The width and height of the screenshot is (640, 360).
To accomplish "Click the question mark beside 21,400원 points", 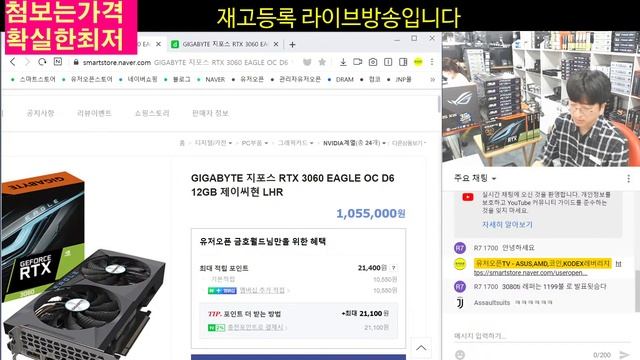I will tap(393, 268).
